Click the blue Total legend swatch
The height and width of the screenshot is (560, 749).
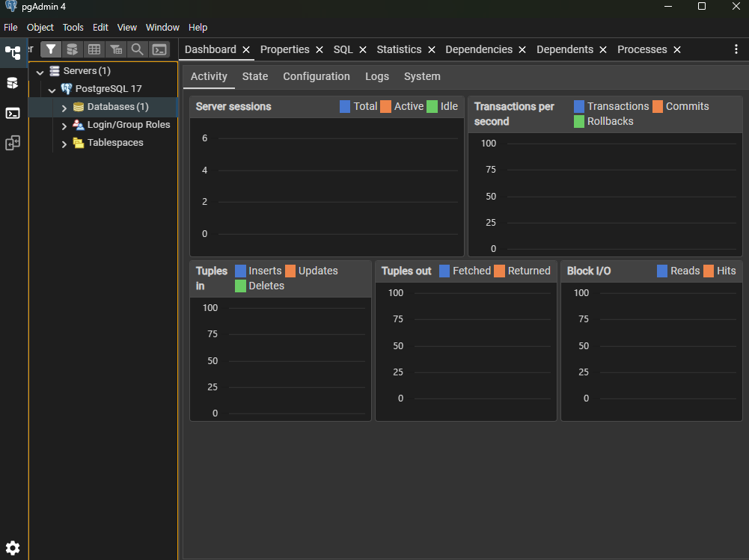click(345, 106)
